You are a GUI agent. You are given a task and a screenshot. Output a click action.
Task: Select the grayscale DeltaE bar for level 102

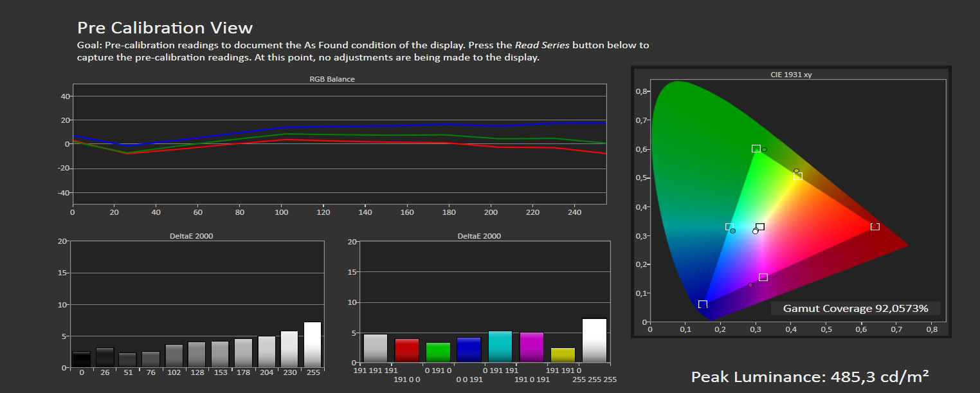[x=174, y=356]
